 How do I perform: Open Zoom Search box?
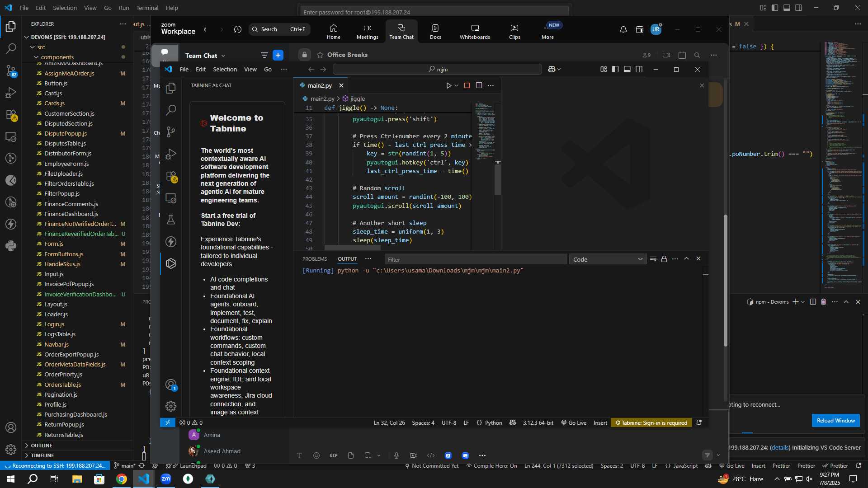[279, 29]
